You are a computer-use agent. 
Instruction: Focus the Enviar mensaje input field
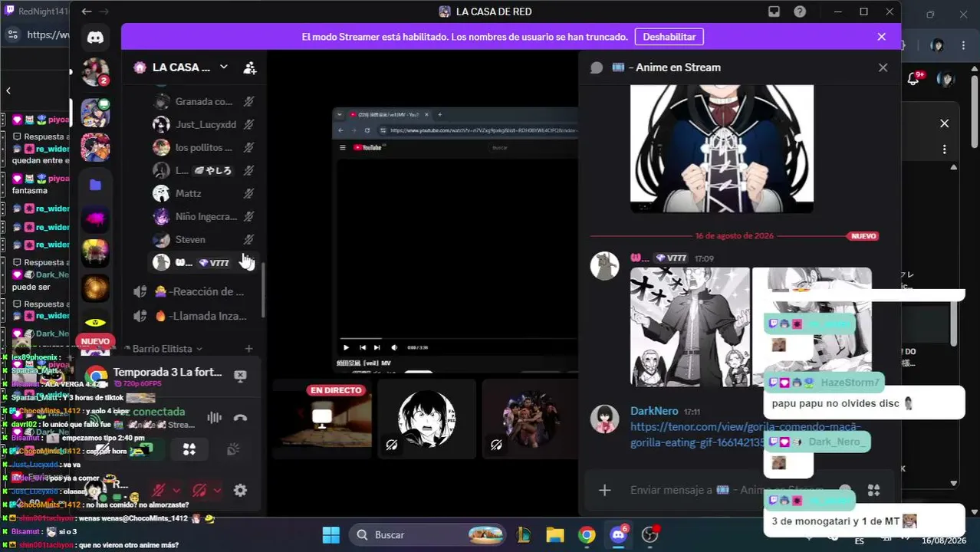728,490
